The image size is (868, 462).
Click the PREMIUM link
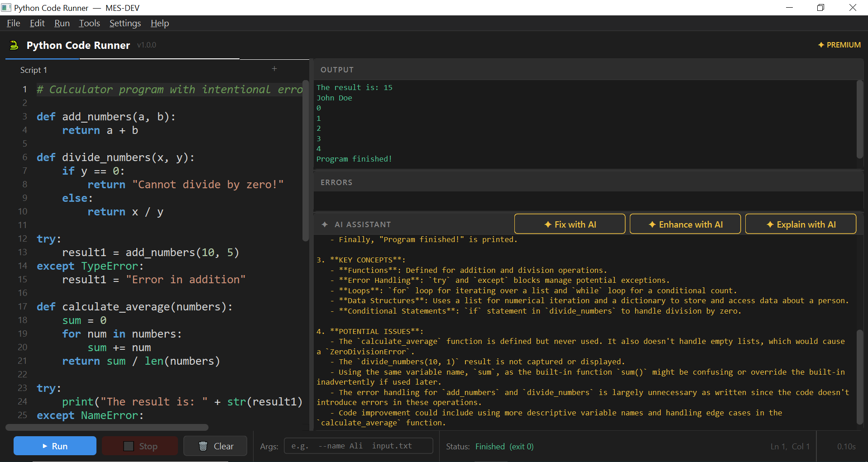tap(839, 45)
